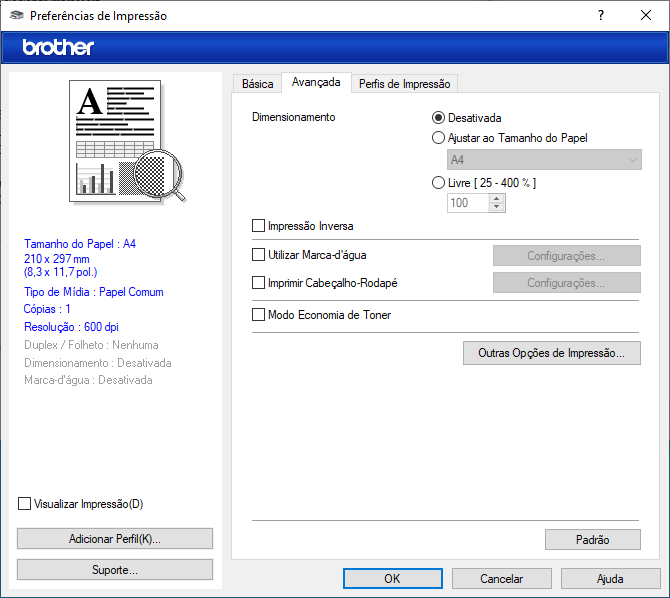This screenshot has height=598, width=670.
Task: Turn on Modo Economia de Toner
Action: click(x=259, y=315)
